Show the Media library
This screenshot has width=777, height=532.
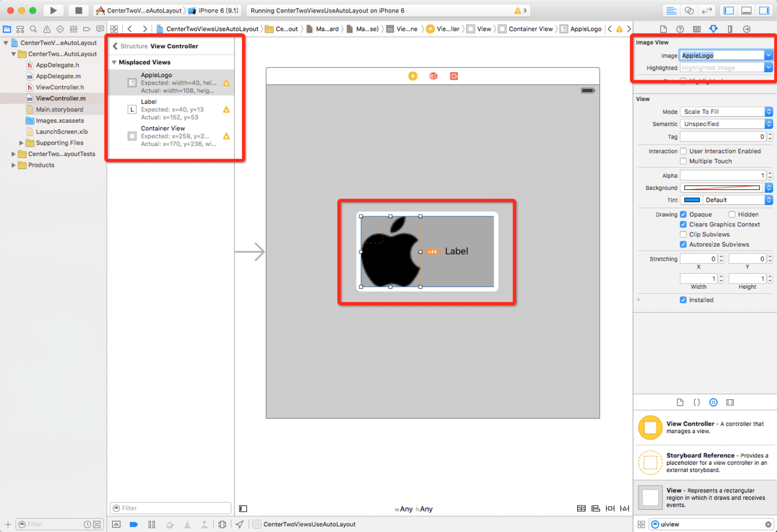(730, 402)
